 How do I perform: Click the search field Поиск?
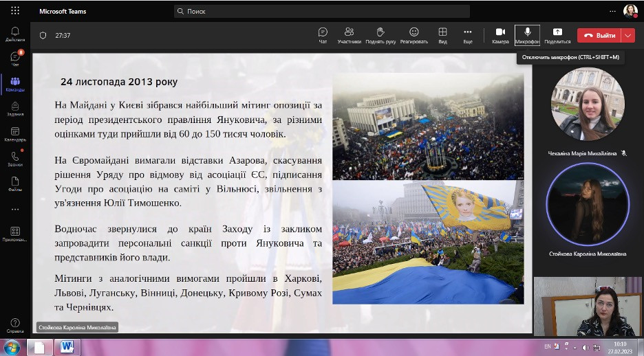[x=321, y=11]
